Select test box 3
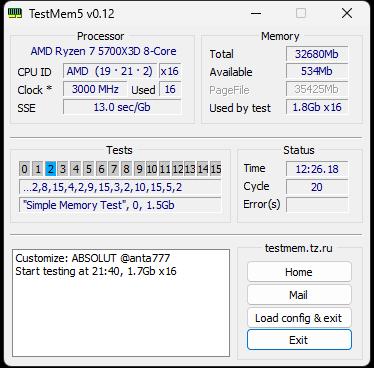The width and height of the screenshot is (374, 368). (x=63, y=169)
